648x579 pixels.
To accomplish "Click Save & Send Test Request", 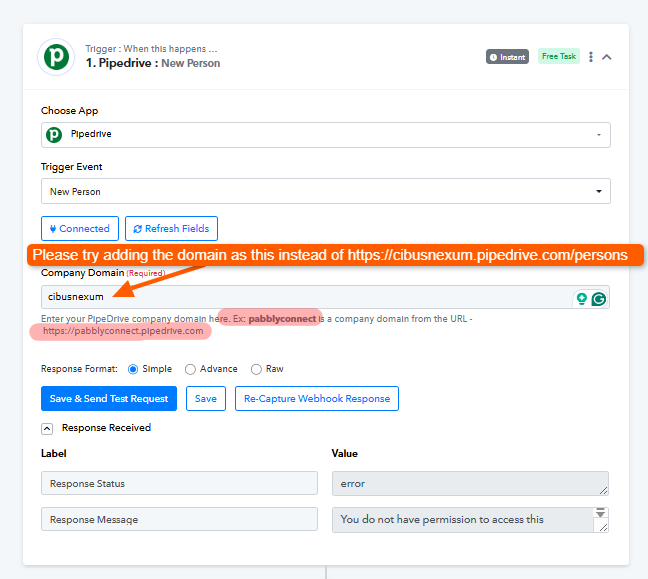I will (109, 398).
